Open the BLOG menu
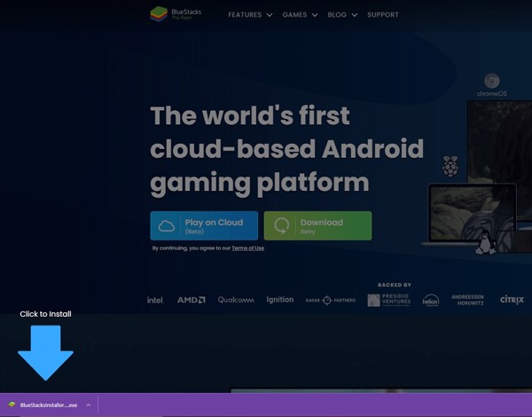The image size is (532, 417). click(x=337, y=15)
